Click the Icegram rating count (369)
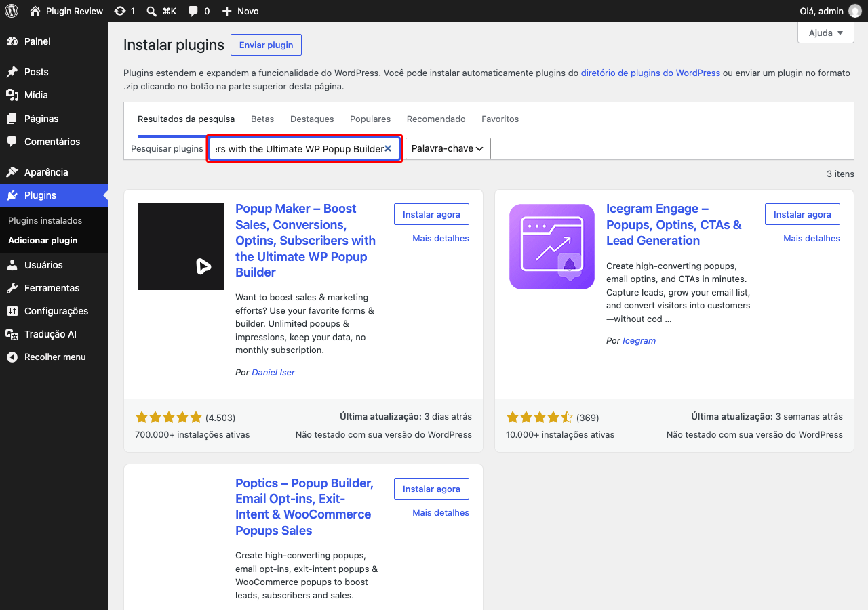 pyautogui.click(x=588, y=418)
